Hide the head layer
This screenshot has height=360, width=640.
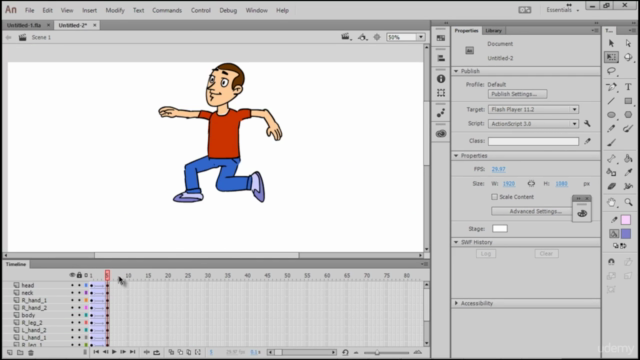tap(72, 285)
